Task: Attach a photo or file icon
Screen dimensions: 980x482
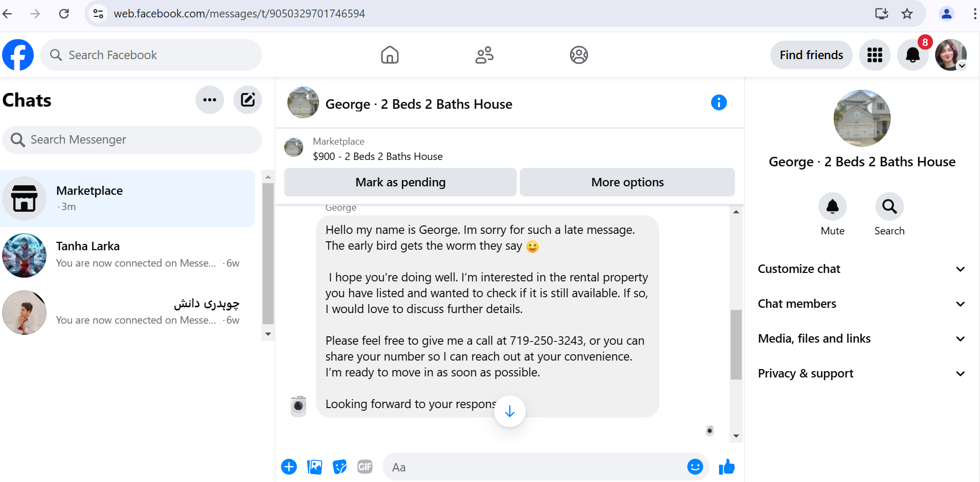Action: coord(314,467)
